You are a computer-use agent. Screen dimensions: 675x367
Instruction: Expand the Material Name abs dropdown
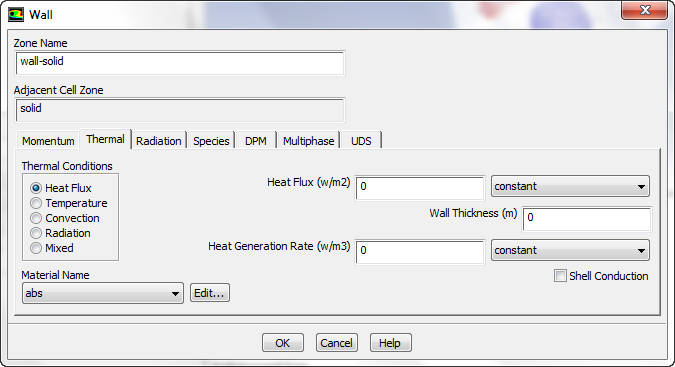click(x=103, y=293)
